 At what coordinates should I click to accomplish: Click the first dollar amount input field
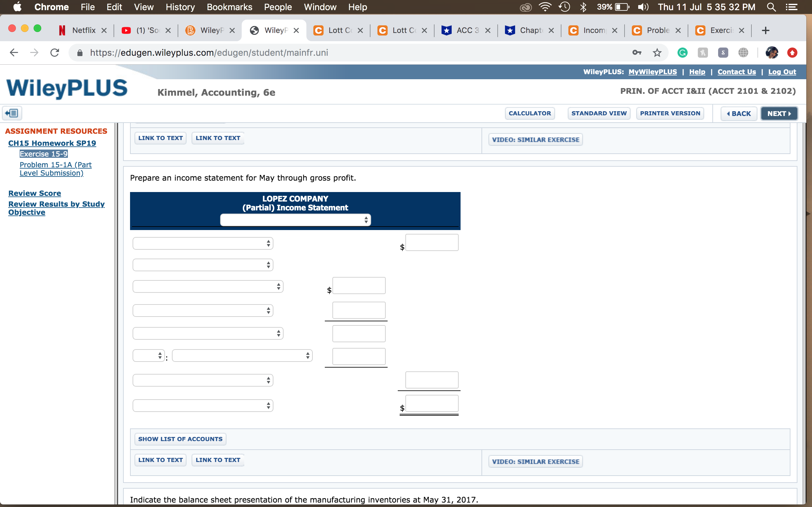[431, 242]
